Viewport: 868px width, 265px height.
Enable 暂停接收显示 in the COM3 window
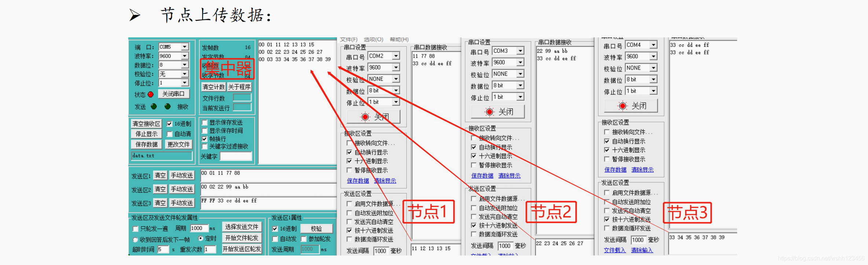474,165
